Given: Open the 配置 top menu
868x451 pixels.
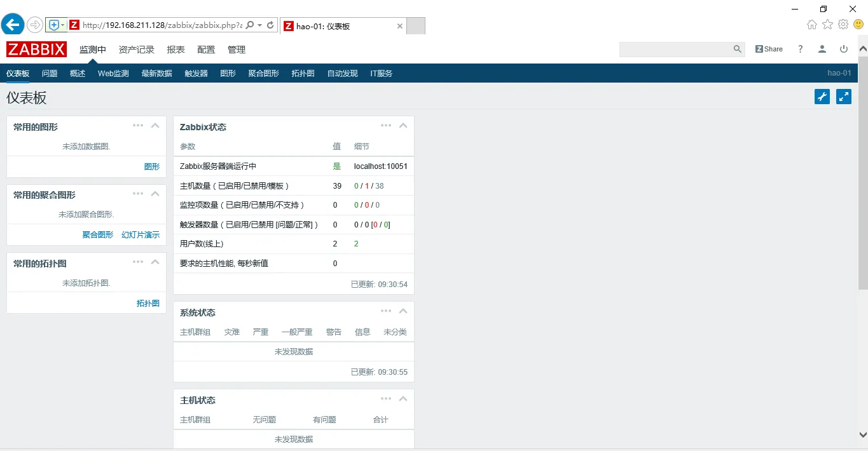Looking at the screenshot, I should coord(206,50).
